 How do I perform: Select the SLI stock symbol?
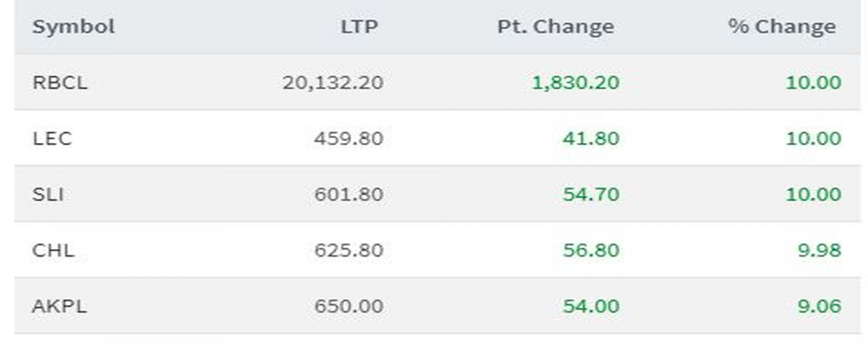click(x=48, y=194)
